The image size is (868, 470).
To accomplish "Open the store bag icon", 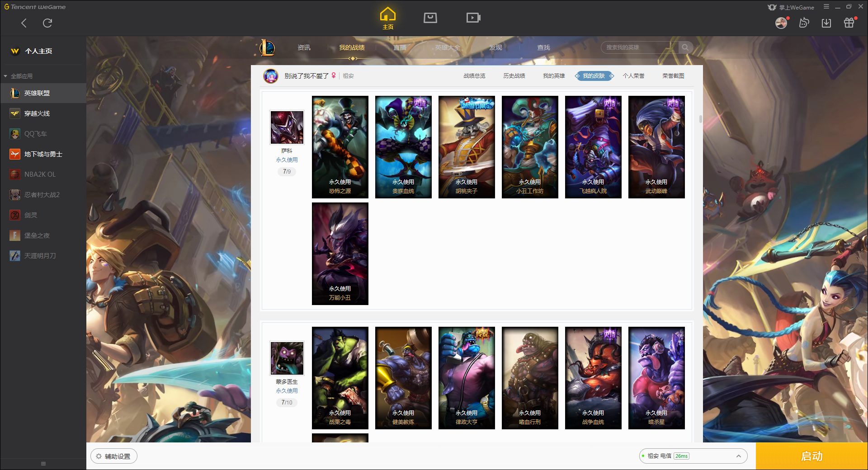I will (430, 18).
